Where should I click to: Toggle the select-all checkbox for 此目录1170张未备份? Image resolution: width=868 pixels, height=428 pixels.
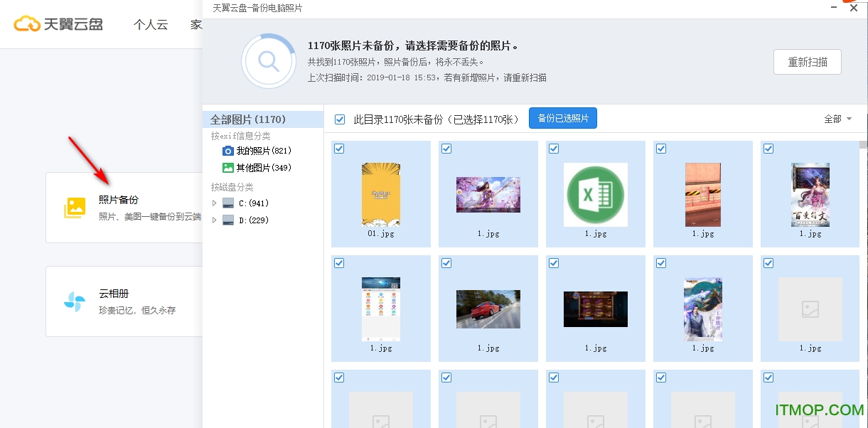[x=340, y=119]
